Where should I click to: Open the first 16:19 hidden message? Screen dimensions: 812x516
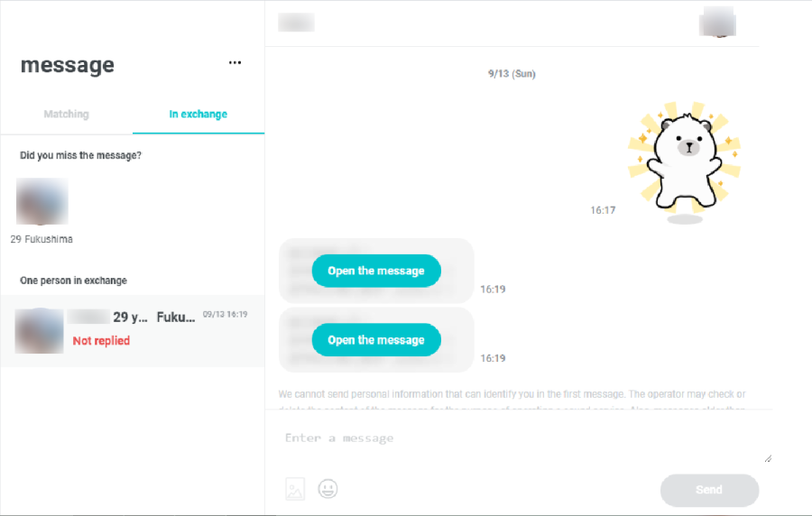(x=376, y=271)
